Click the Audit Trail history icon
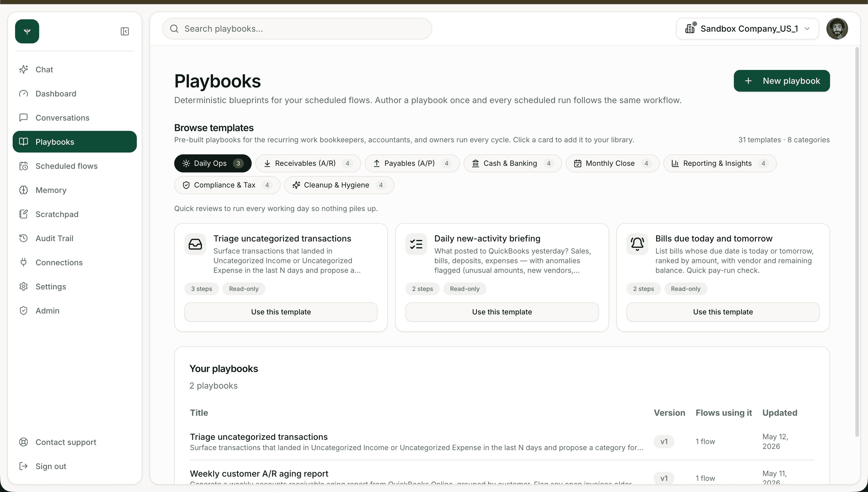The height and width of the screenshot is (492, 868). (x=23, y=238)
